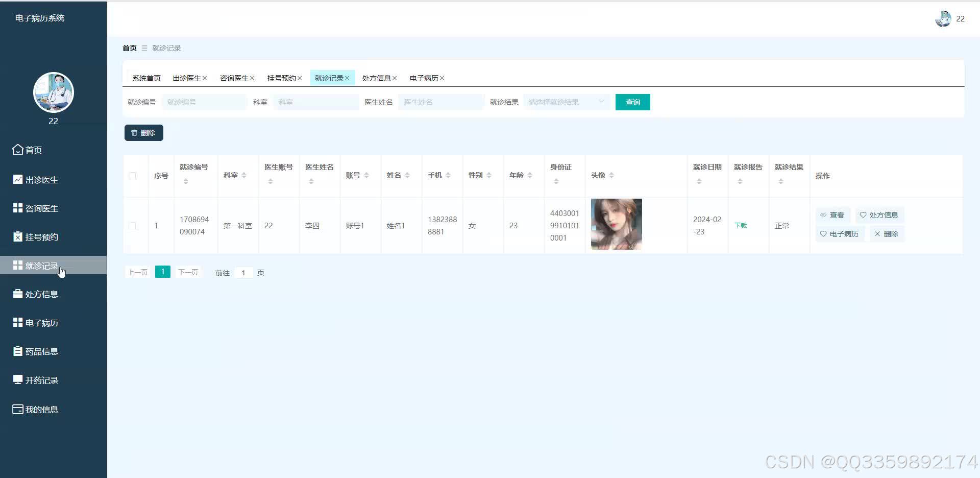
Task: Sort by 性别 column arrows
Action: click(489, 175)
